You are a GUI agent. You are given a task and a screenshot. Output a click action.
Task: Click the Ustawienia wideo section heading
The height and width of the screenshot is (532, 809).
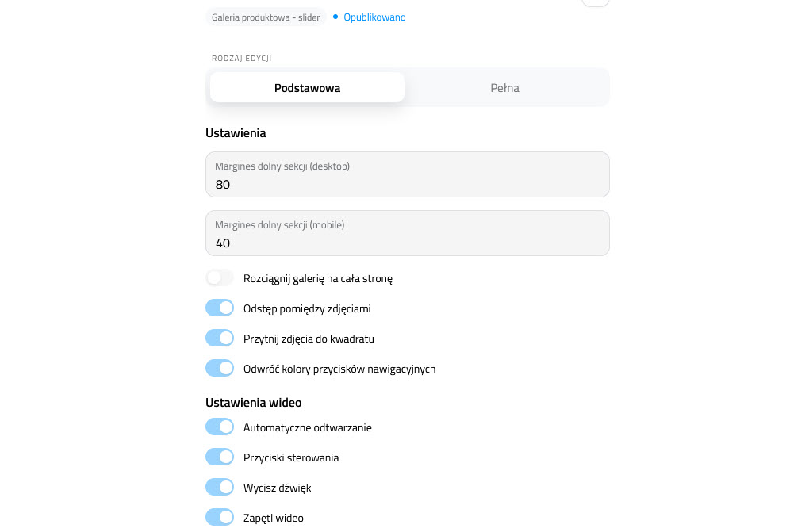(x=254, y=403)
